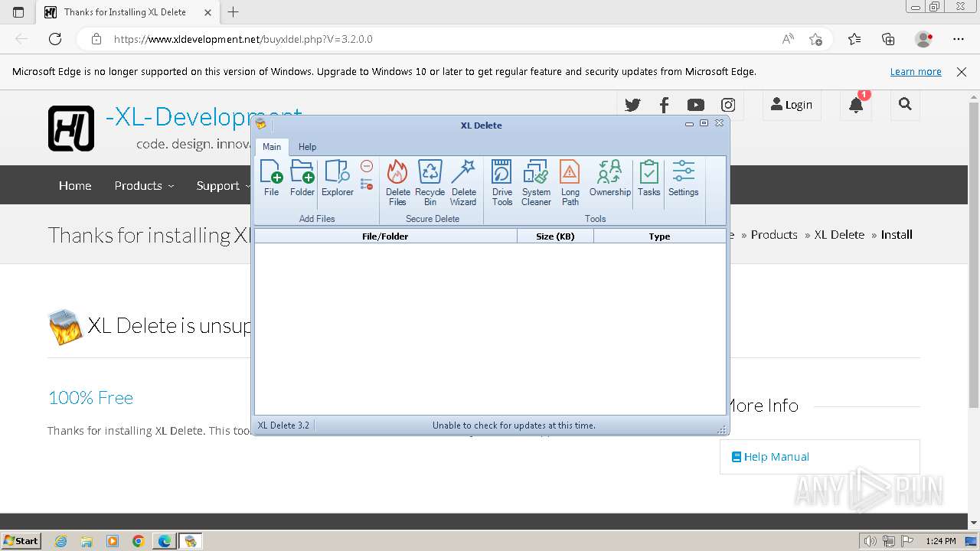The image size is (980, 551).
Task: Click the XL Delete title bar app icon
Action: pyautogui.click(x=261, y=124)
